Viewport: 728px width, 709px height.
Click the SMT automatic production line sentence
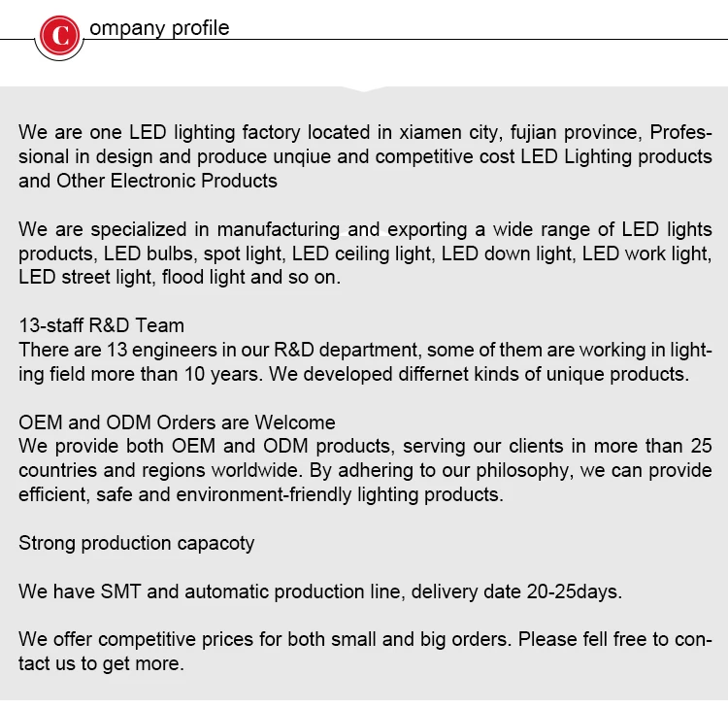(320, 591)
